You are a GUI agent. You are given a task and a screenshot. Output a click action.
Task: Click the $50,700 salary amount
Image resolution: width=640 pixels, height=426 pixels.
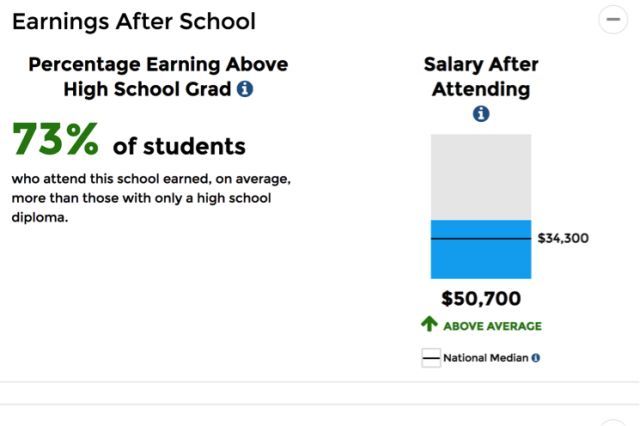click(481, 298)
